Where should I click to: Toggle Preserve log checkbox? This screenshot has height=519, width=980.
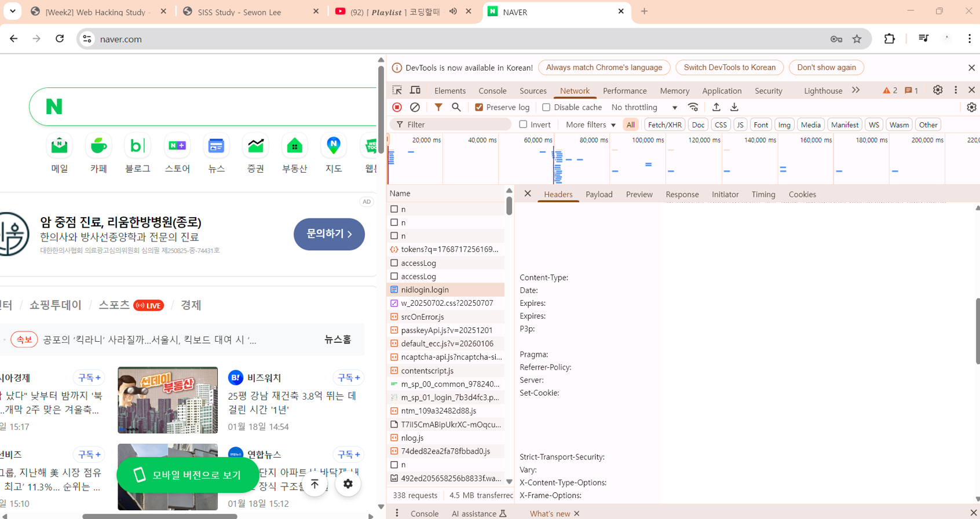point(479,107)
